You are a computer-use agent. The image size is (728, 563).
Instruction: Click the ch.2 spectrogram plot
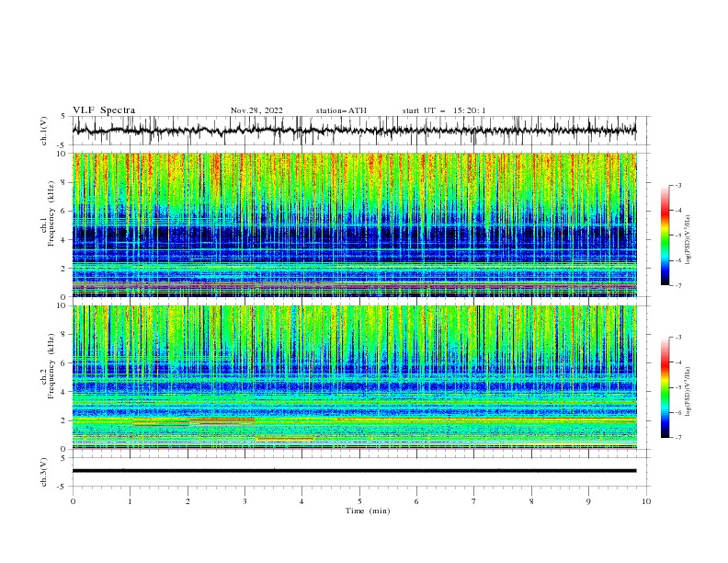click(354, 377)
